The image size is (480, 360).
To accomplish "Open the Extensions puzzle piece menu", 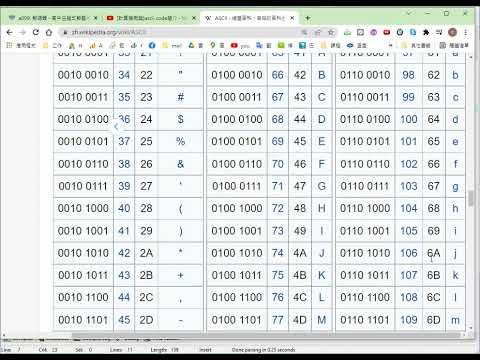I will (426, 32).
